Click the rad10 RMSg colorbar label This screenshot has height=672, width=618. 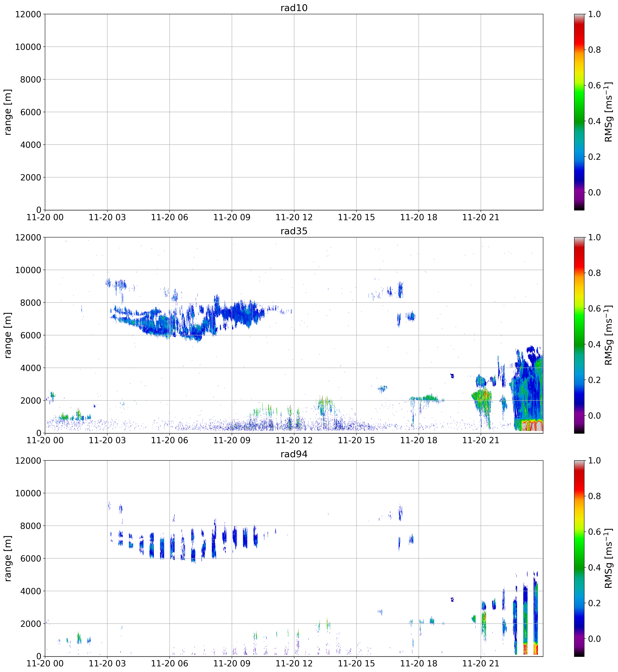(609, 112)
